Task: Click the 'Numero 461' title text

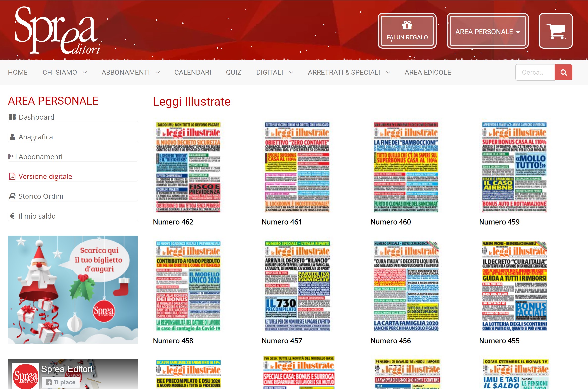Action: pyautogui.click(x=282, y=222)
